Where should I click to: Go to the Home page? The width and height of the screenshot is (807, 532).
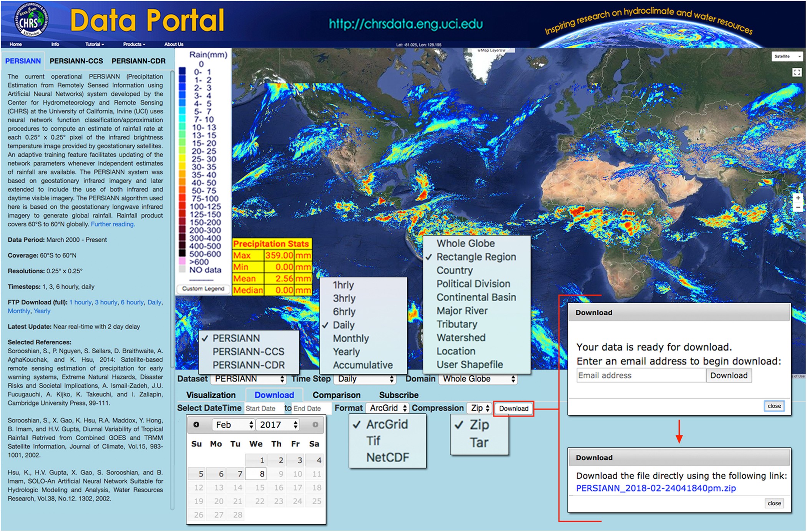(x=16, y=44)
